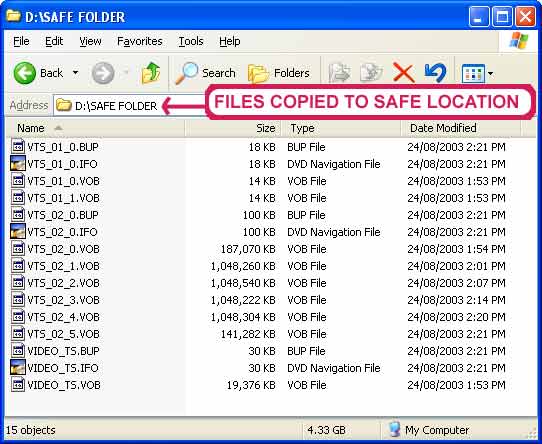Go up one folder level
This screenshot has width=542, height=444.
(151, 73)
